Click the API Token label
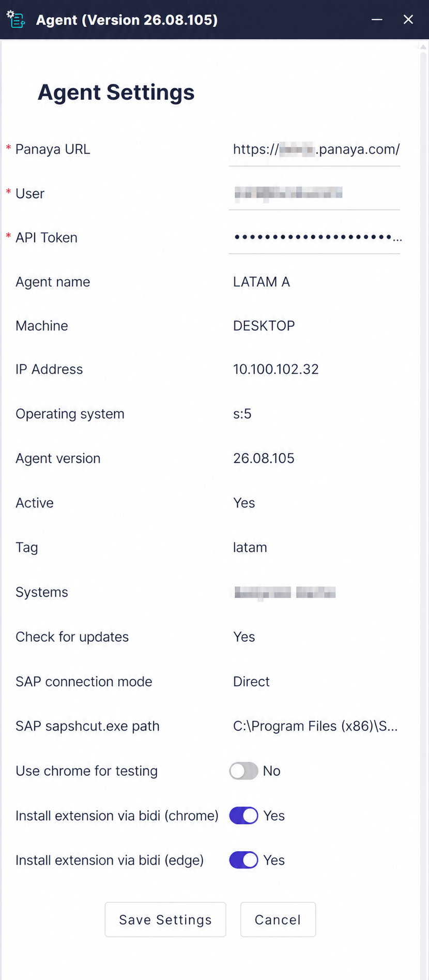This screenshot has width=429, height=980. tap(47, 238)
